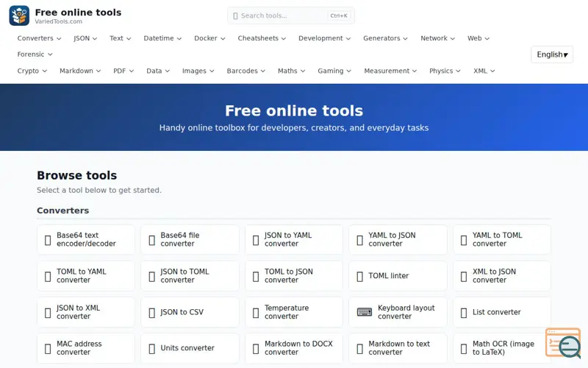Open the Datetime dropdown menu
The height and width of the screenshot is (368, 588).
coord(162,38)
